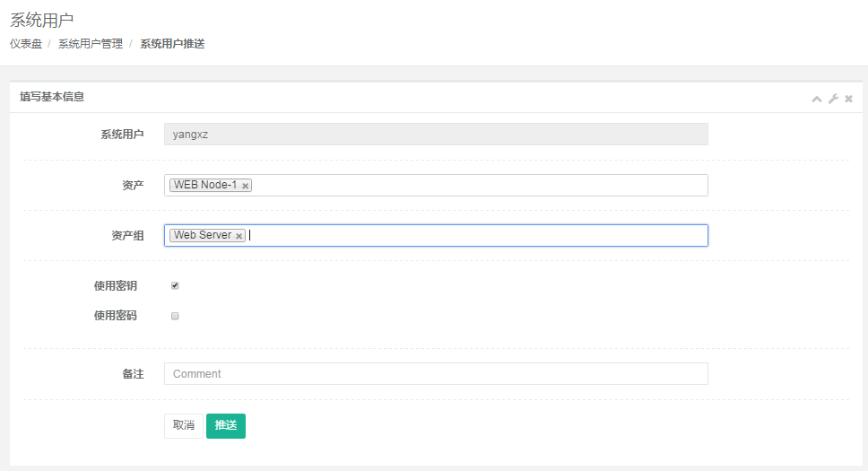
Task: Click the green 推送 button
Action: pyautogui.click(x=226, y=425)
